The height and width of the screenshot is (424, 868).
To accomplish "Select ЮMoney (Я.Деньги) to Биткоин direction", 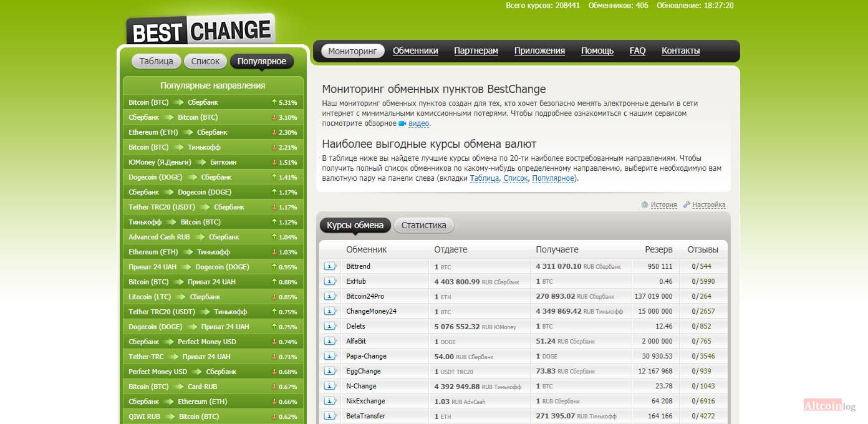I will pos(213,161).
